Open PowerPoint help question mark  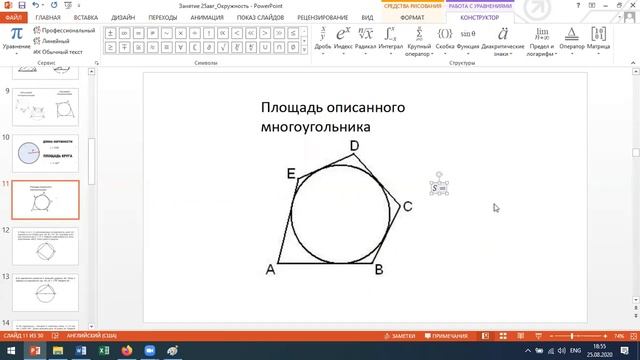pos(578,5)
